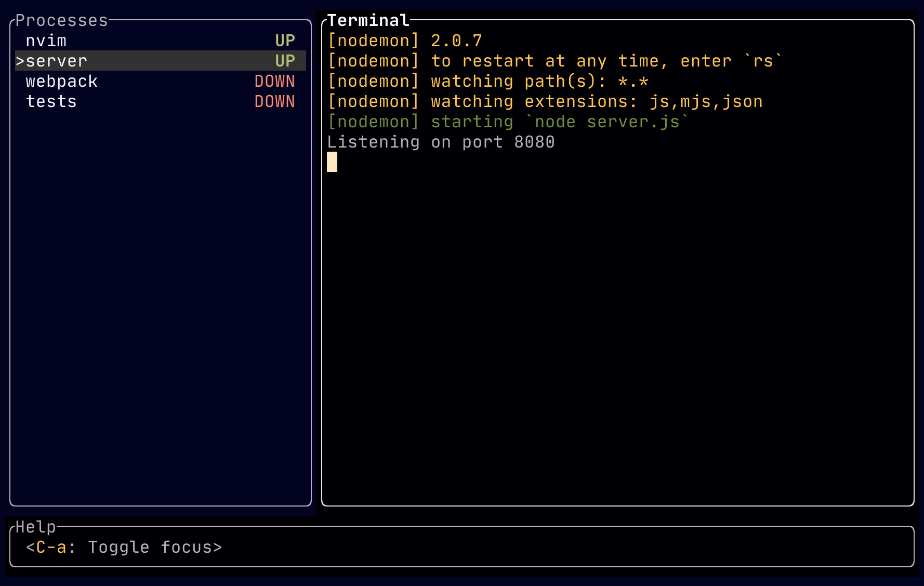Click the DOWN status next to tests
The height and width of the screenshot is (586, 924).
275,101
